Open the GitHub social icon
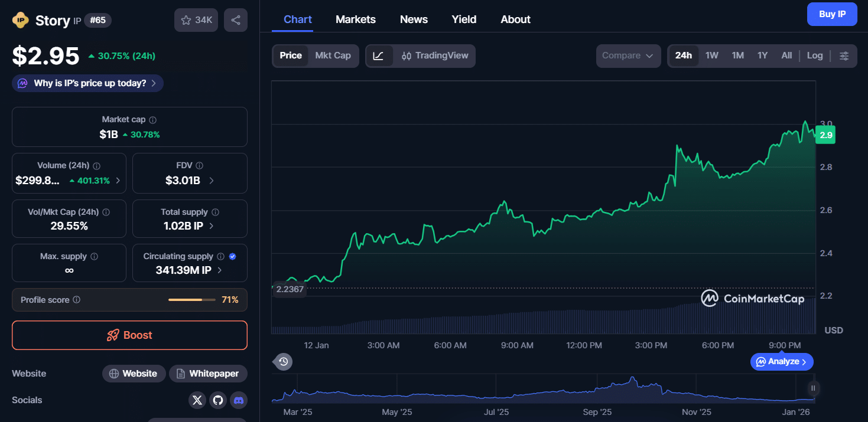Screen dimensions: 868x422 (x=218, y=400)
